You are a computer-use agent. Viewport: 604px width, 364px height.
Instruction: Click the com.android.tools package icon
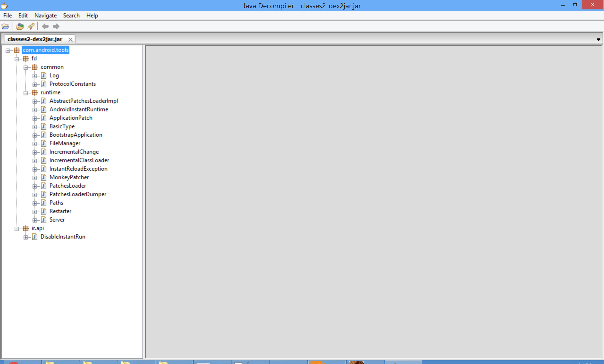tap(17, 50)
